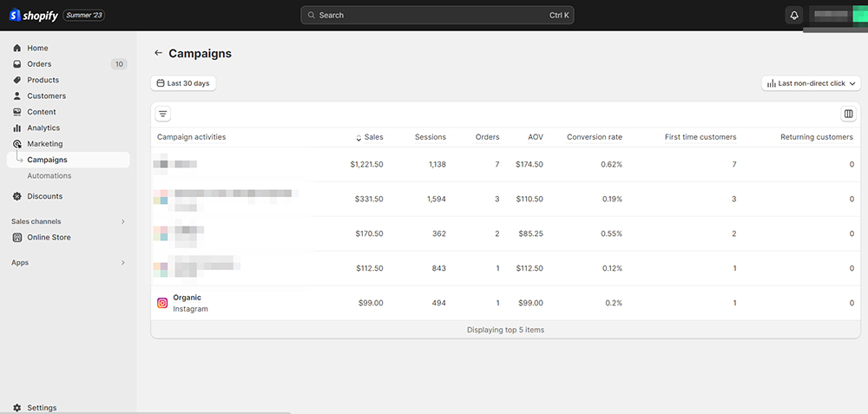Click the Analytics bar chart icon
Image resolution: width=868 pixels, height=414 pixels.
(x=16, y=128)
